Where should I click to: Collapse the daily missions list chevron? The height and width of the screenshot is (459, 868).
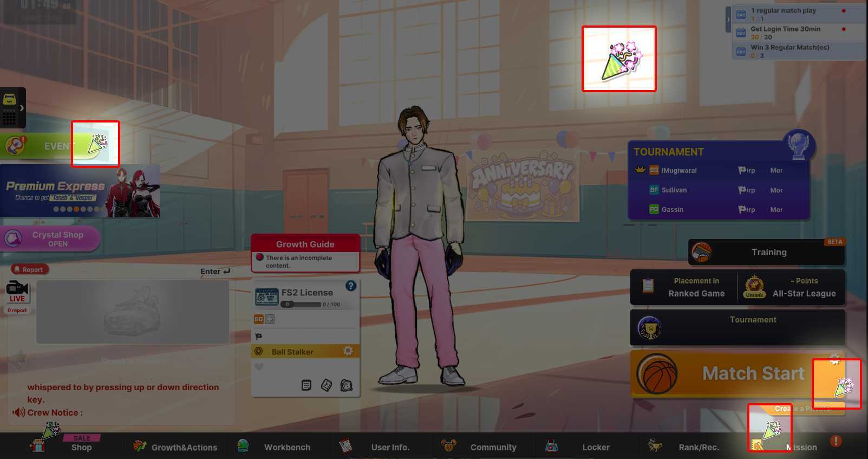coord(728,20)
